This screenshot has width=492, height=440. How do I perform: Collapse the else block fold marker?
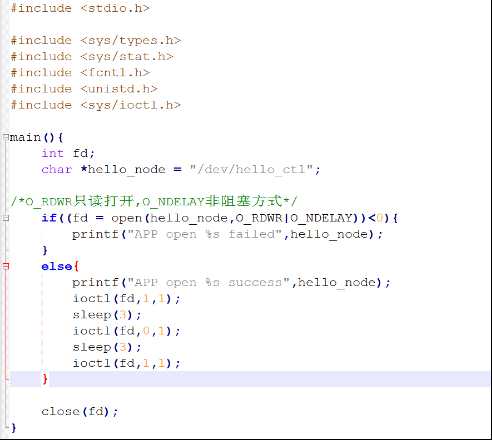6,266
